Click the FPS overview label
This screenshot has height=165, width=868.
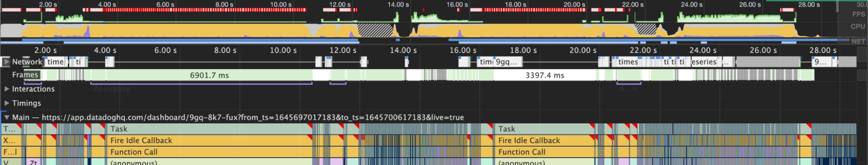click(858, 14)
